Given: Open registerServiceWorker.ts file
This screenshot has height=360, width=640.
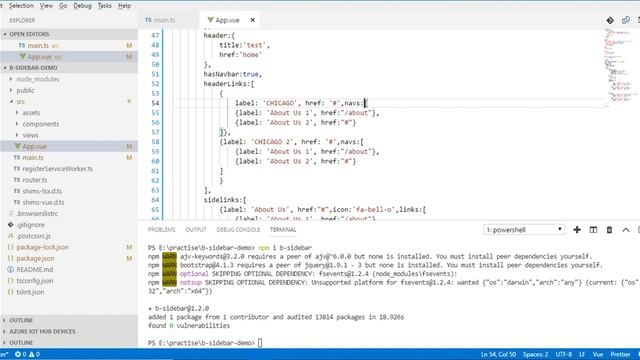Looking at the screenshot, I should coord(58,169).
